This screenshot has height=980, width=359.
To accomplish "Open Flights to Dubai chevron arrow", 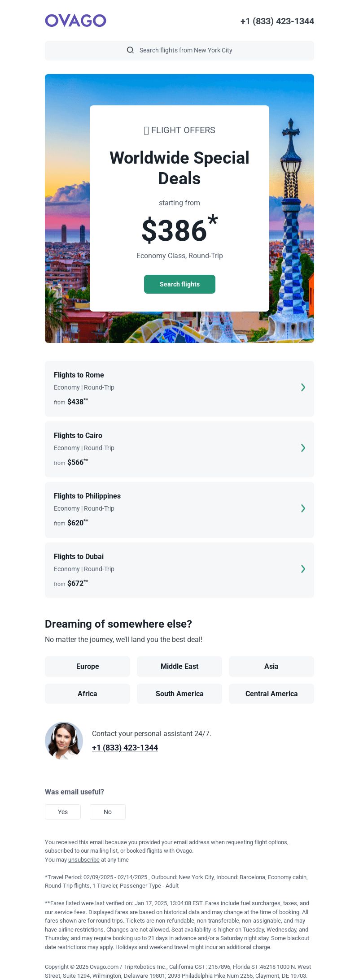I will [303, 569].
